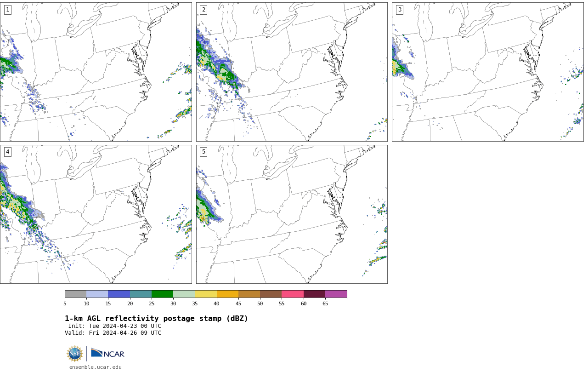This screenshot has height=372, width=588.
Task: Click the colorbar tick label 35
Action: (195, 303)
